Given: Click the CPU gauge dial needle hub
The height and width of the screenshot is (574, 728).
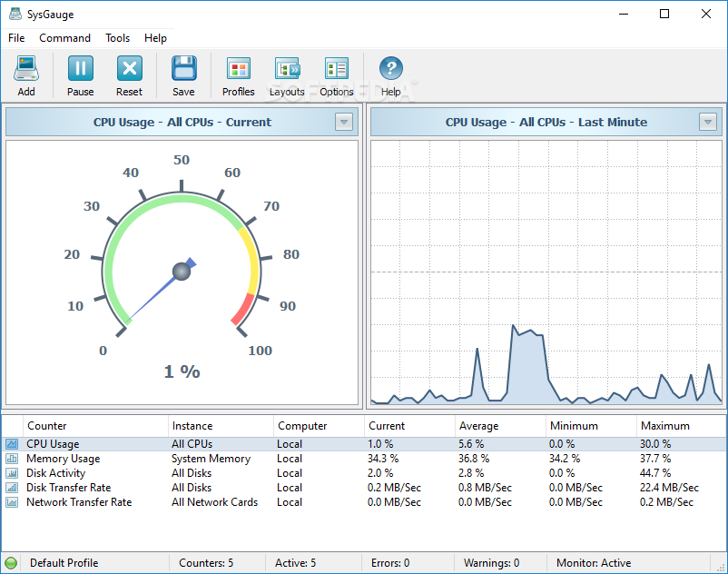Looking at the screenshot, I should coord(182,272).
